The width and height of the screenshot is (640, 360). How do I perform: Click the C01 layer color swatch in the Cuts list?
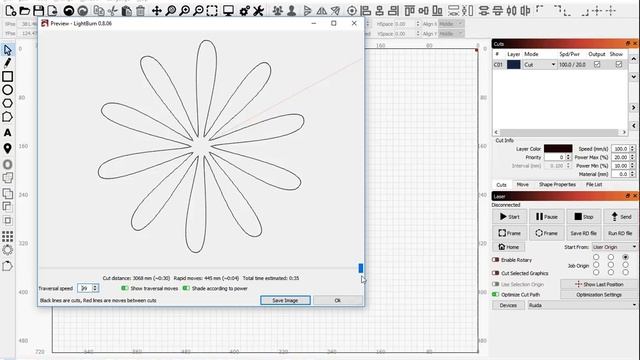coord(513,64)
